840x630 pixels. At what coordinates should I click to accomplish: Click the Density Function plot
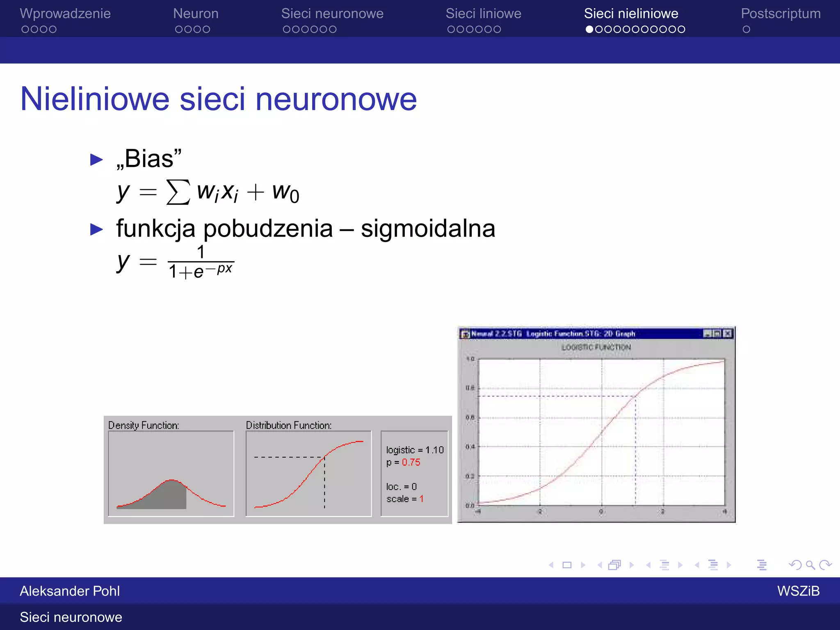tap(171, 473)
